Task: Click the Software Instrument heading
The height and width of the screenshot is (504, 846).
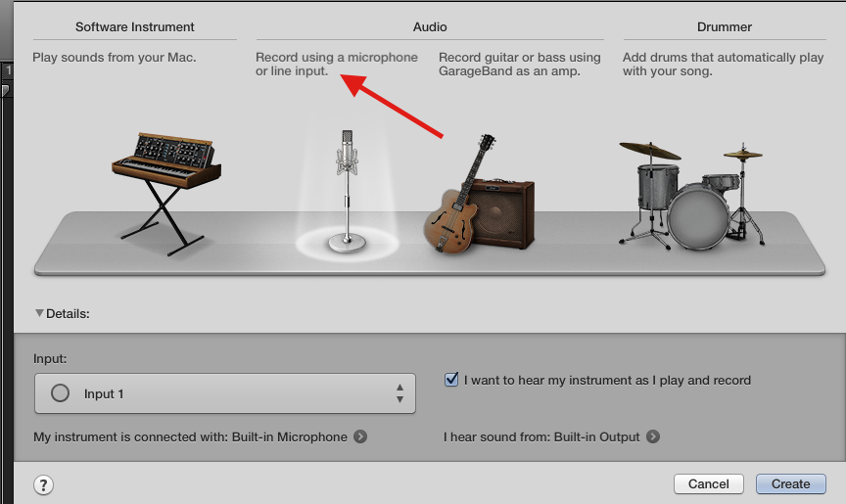Action: 135,27
